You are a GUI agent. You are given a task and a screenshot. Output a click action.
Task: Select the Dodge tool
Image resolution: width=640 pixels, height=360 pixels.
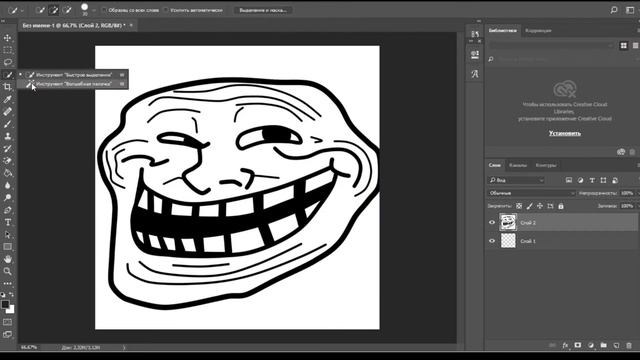[7, 198]
